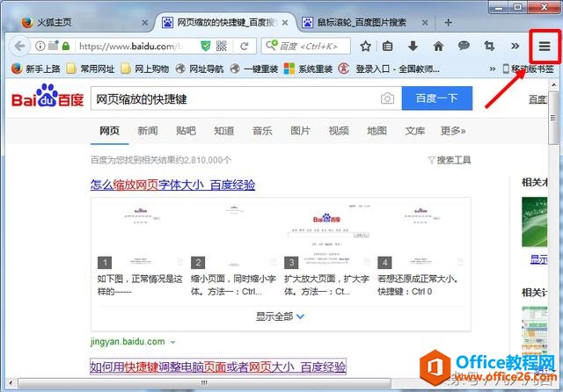Image resolution: width=563 pixels, height=392 pixels.
Task: Expand bookmarks bar overflow chevron
Action: click(x=493, y=69)
